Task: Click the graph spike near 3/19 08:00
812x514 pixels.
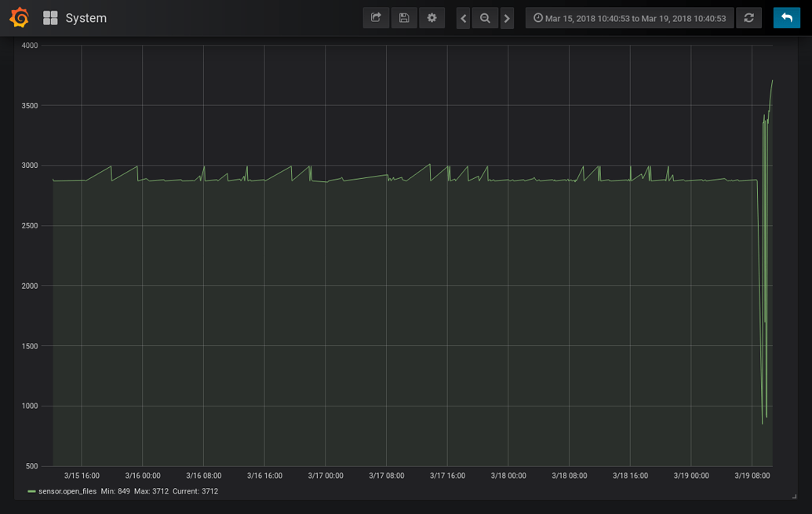Action: [x=766, y=259]
